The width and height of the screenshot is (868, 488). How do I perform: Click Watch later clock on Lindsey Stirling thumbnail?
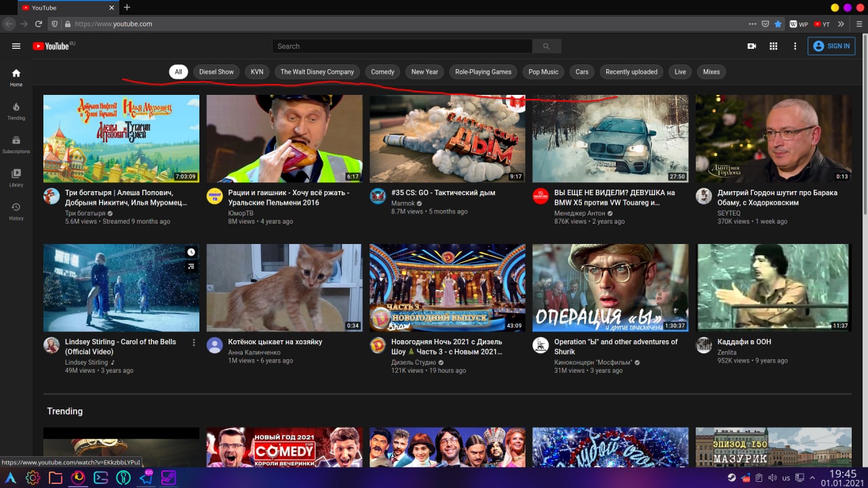[x=191, y=252]
